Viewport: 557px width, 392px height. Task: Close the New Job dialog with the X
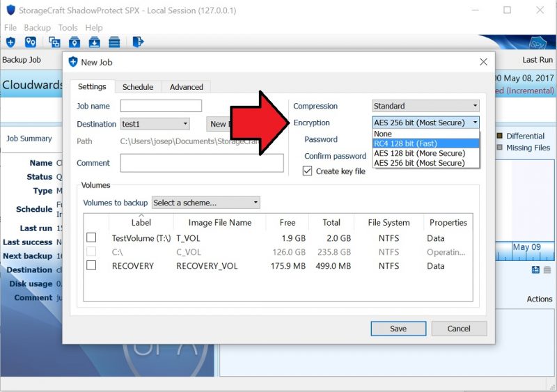[483, 62]
